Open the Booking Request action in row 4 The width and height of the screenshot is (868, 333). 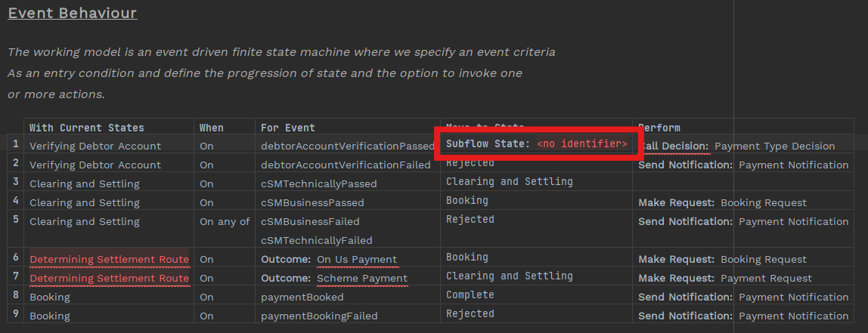[x=763, y=202]
